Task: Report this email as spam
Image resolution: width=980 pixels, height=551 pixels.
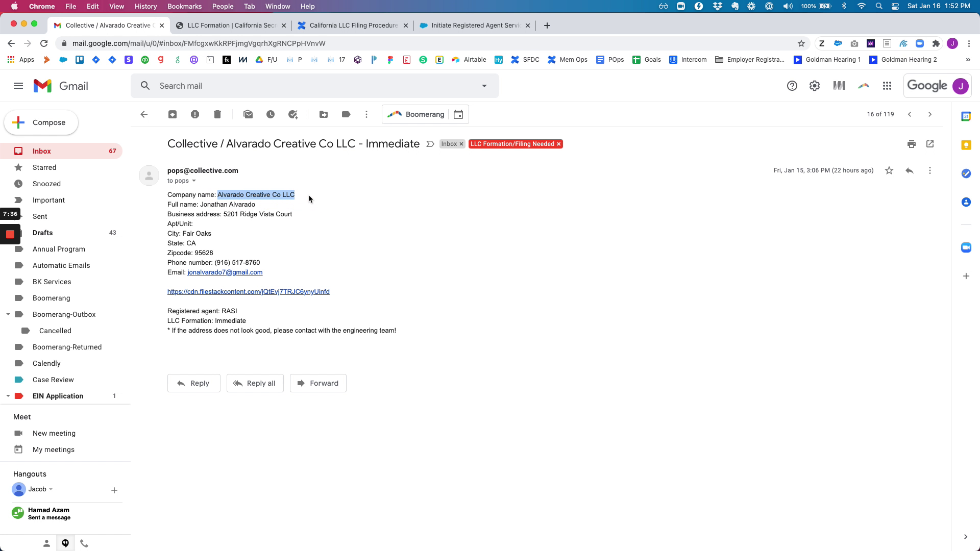Action: click(x=195, y=114)
